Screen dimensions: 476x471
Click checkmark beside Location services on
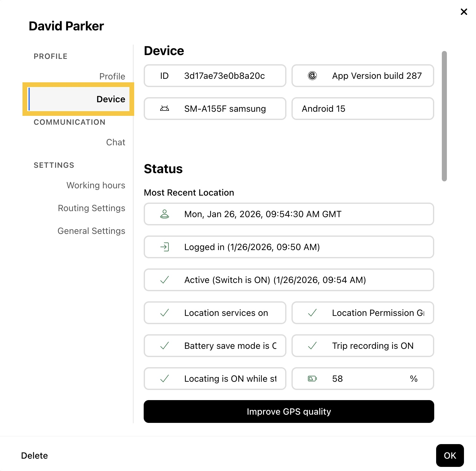pos(165,313)
